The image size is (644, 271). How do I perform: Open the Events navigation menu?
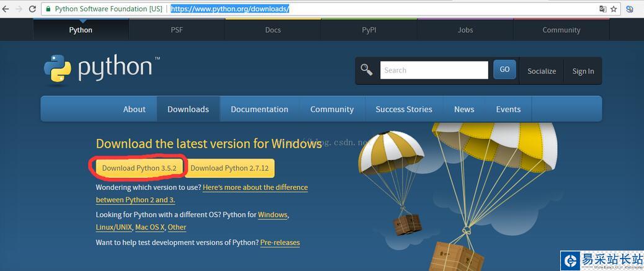point(509,109)
